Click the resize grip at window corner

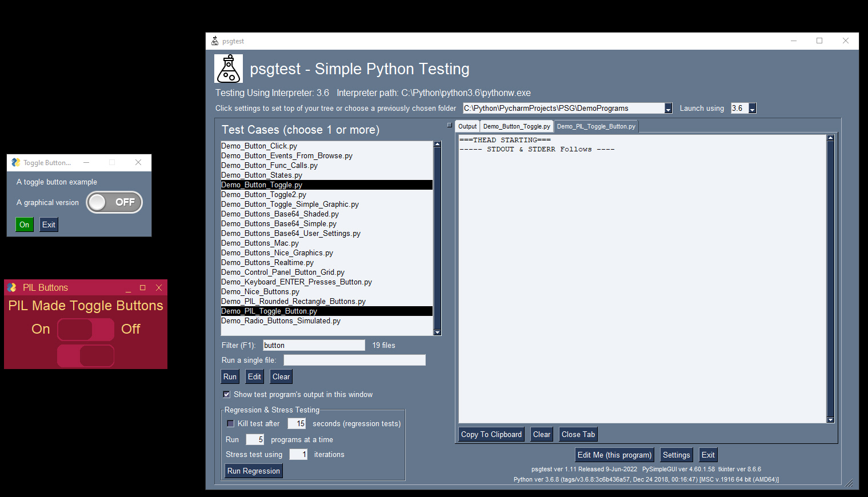(x=849, y=483)
